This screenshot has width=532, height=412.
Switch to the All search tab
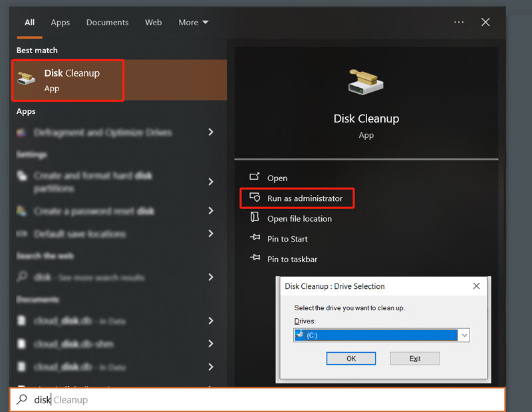[29, 23]
